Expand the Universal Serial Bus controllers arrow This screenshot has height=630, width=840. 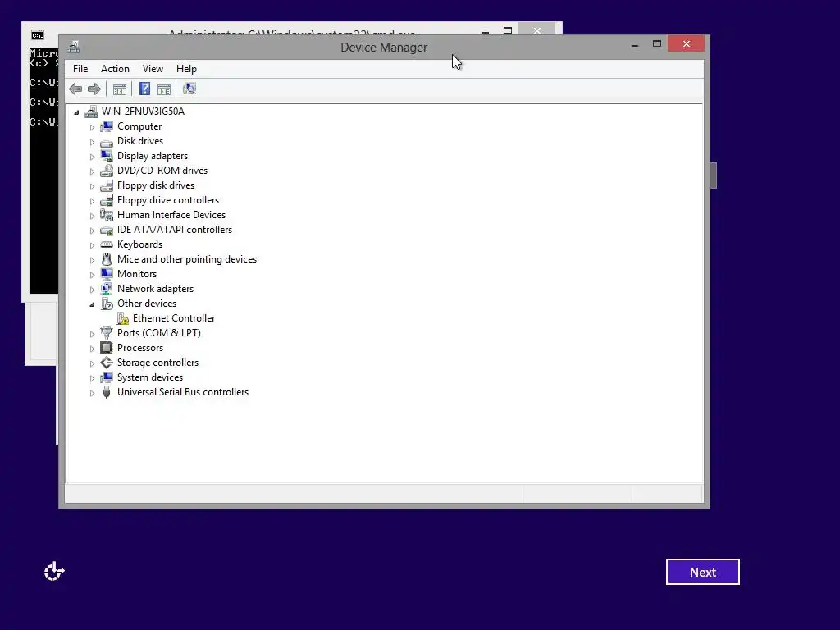pyautogui.click(x=92, y=393)
